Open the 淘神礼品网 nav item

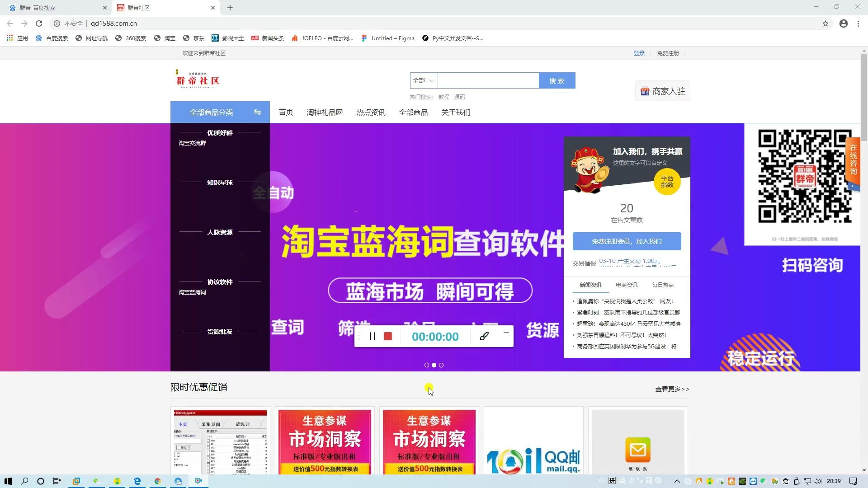(325, 112)
